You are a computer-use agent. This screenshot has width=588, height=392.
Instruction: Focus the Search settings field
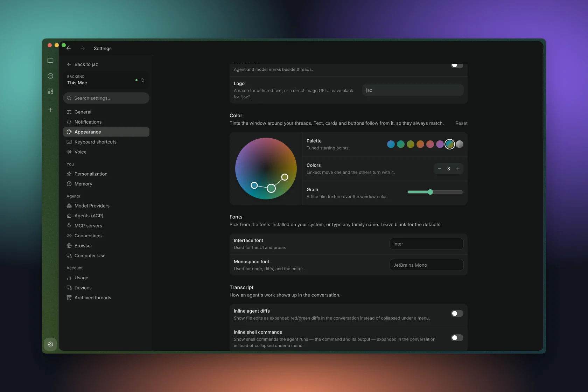(x=106, y=98)
